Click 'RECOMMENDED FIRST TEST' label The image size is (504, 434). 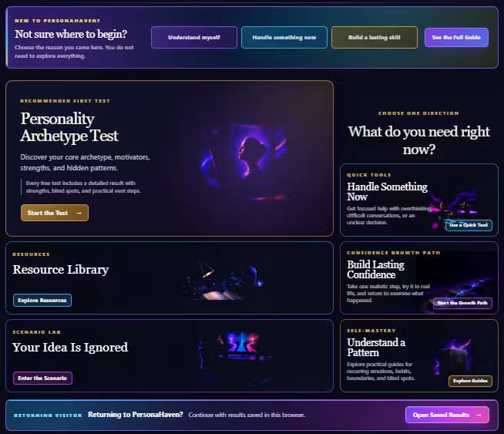pyautogui.click(x=65, y=101)
